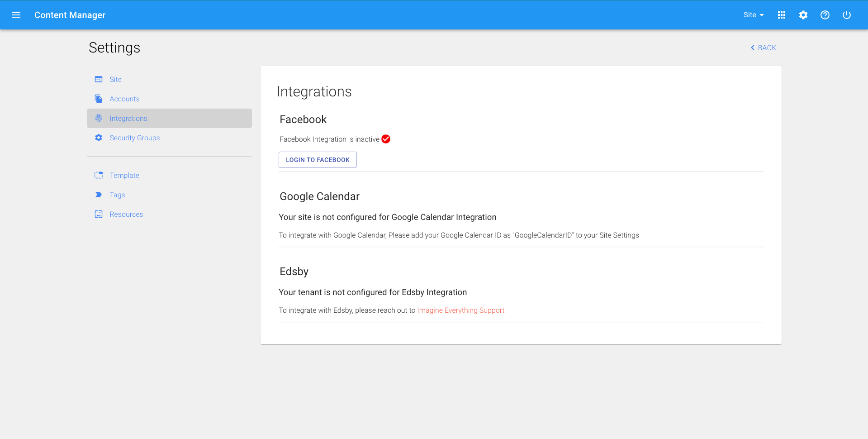
Task: Select Integrations in settings sidebar
Action: pos(169,118)
